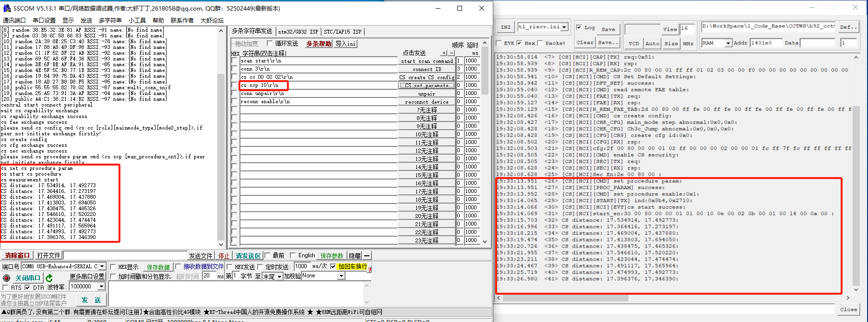The width and height of the screenshot is (868, 322).
Task: Click the 发 送 send button
Action: (x=91, y=300)
